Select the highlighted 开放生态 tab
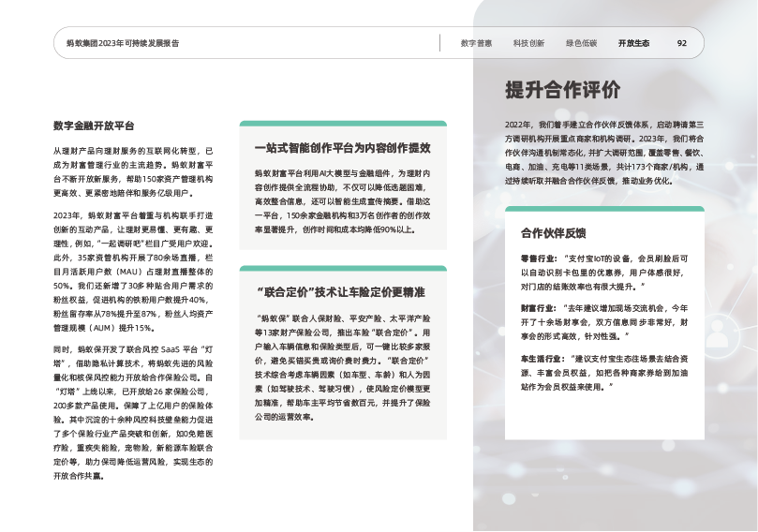758x532 pixels. pos(633,43)
